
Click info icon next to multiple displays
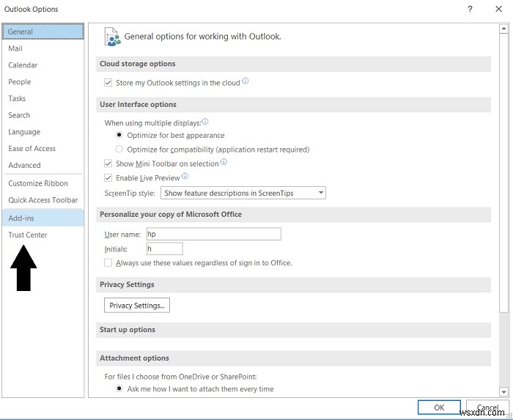[204, 122]
